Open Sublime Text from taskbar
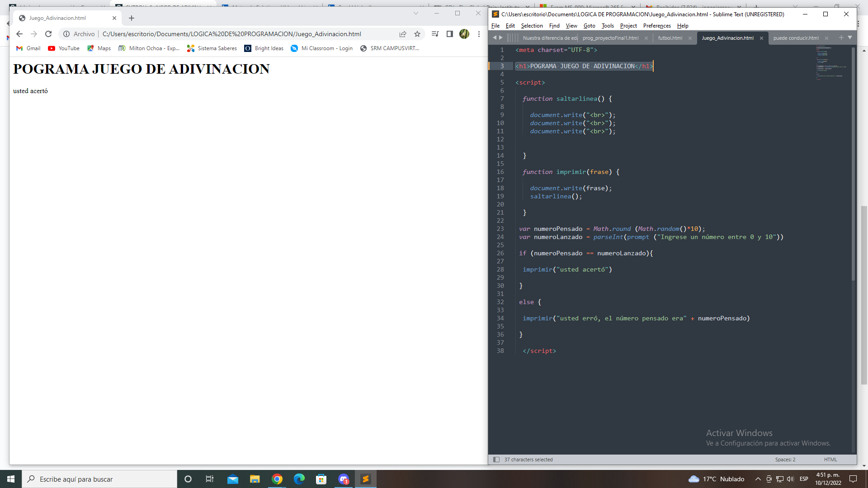Viewport: 868px width, 488px height. (x=366, y=479)
